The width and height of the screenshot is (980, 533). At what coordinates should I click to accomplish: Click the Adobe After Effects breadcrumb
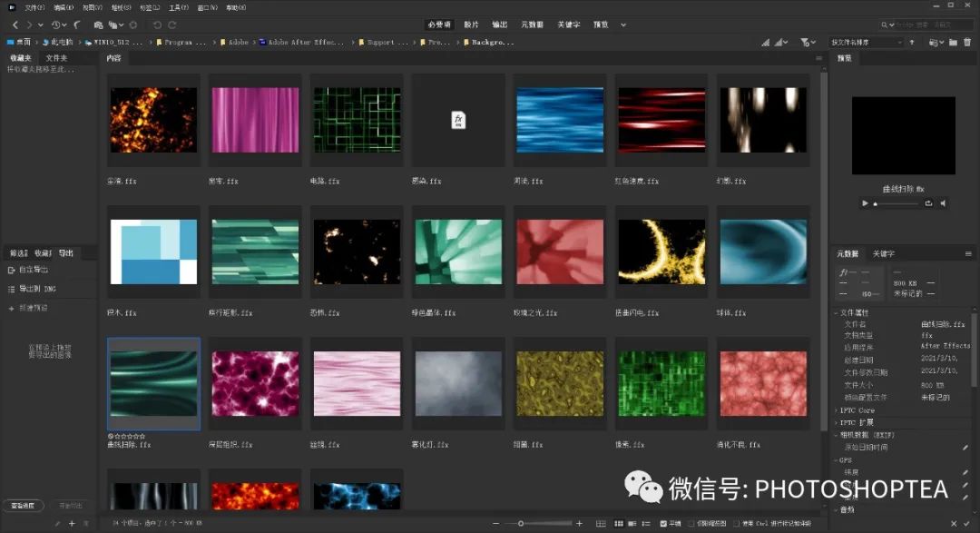pyautogui.click(x=302, y=43)
